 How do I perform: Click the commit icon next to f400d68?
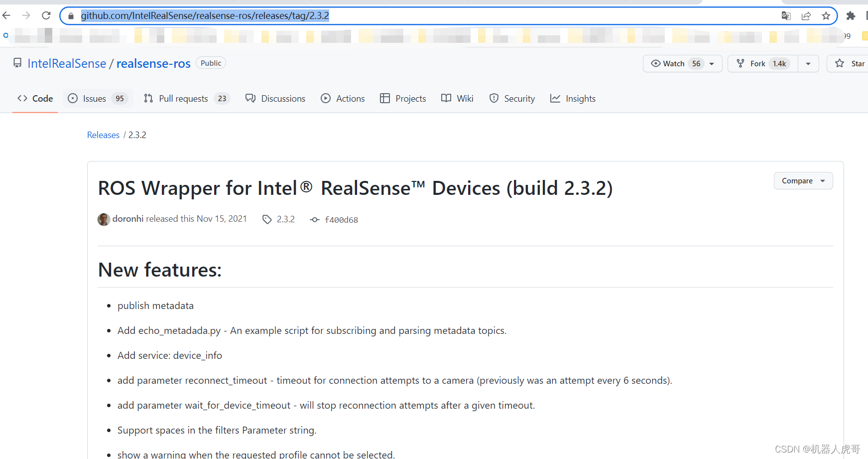tap(314, 219)
